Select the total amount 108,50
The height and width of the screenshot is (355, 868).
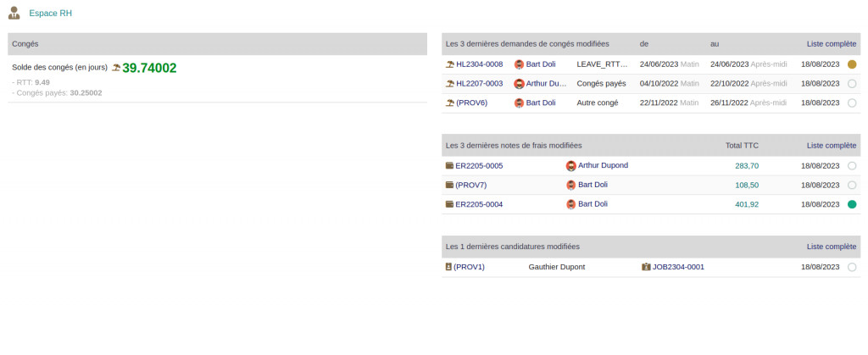pyautogui.click(x=747, y=186)
